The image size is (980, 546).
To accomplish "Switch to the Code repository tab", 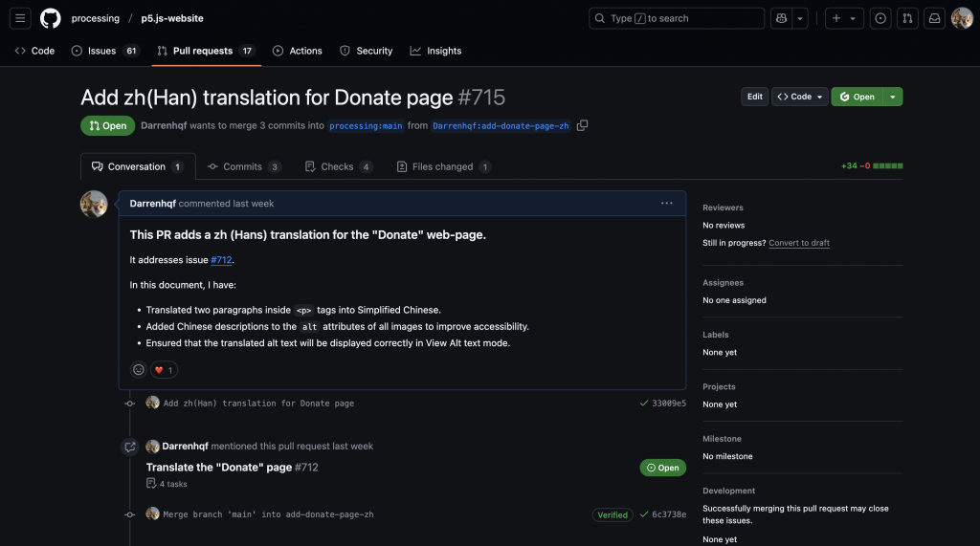I will coord(35,51).
